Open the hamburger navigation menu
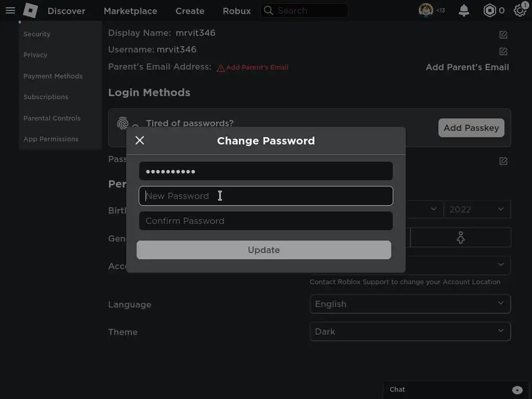This screenshot has width=532, height=399. pos(10,10)
